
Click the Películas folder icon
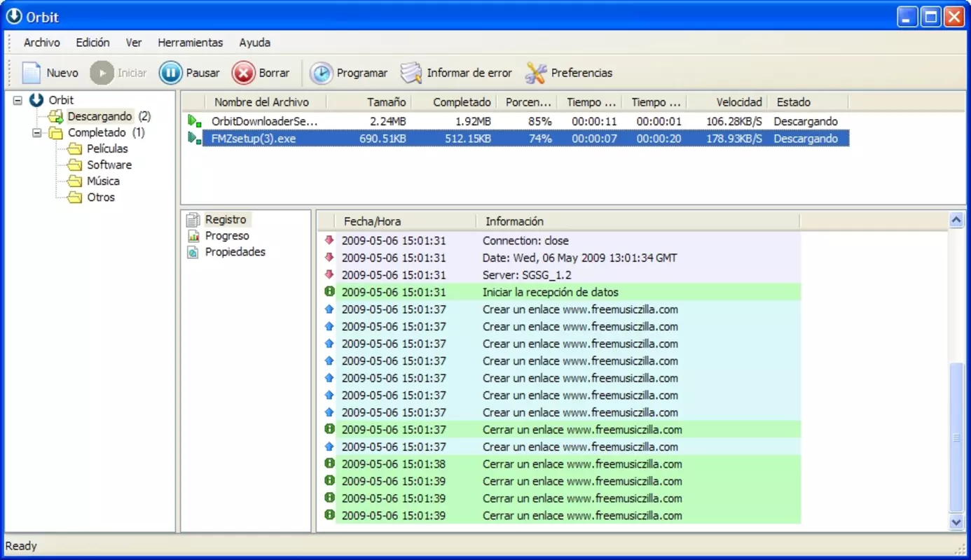74,149
